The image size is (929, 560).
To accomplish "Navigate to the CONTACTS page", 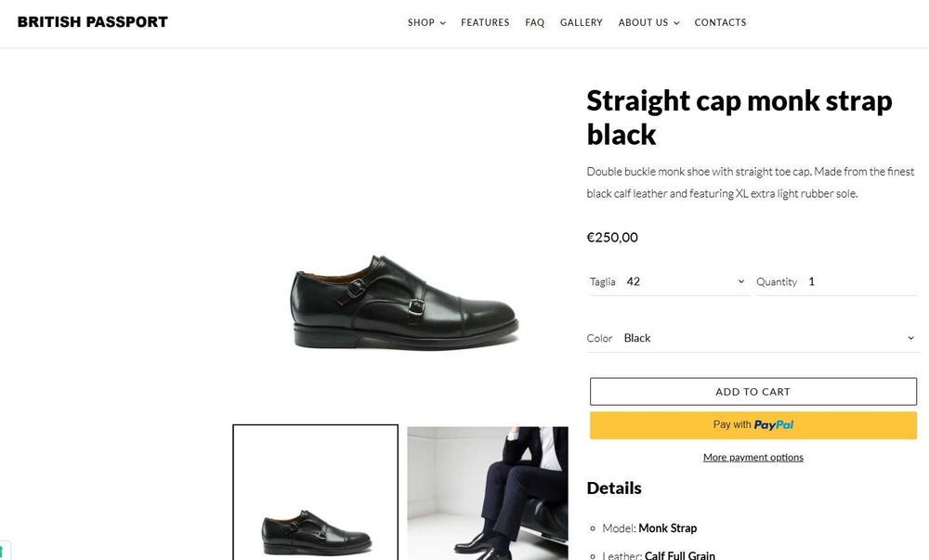I will click(720, 22).
